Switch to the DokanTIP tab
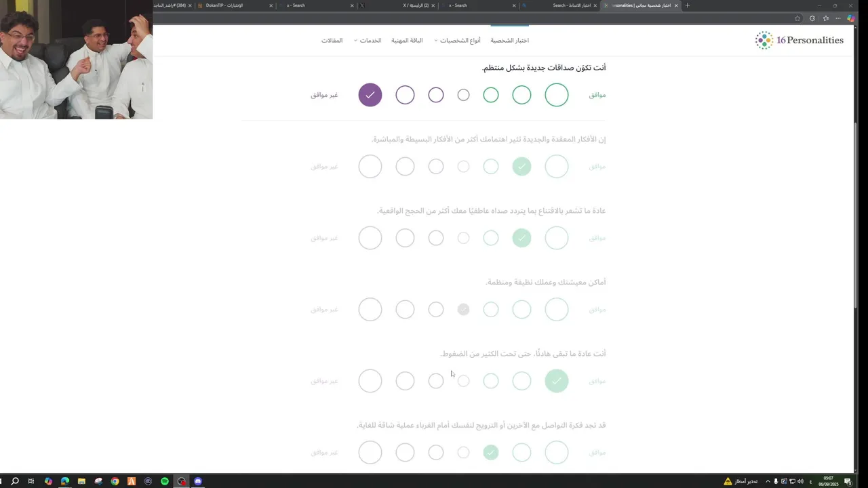This screenshot has width=868, height=488. pos(235,5)
